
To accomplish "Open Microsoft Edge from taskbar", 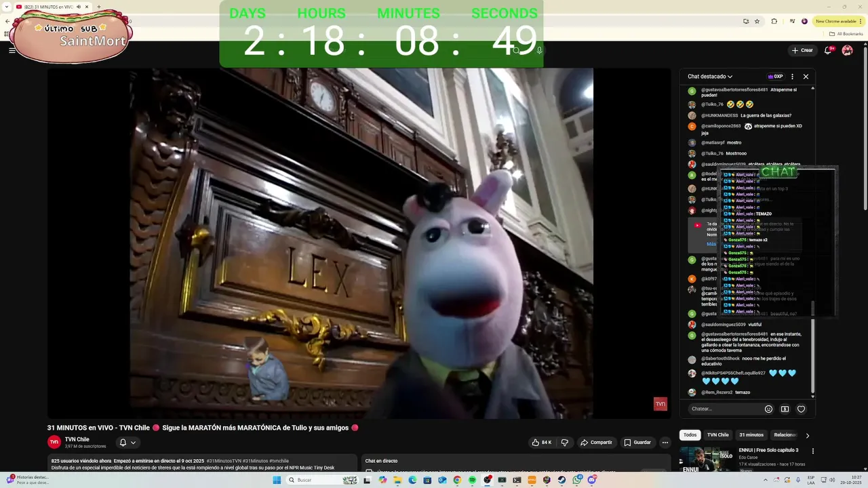I will pos(413,480).
